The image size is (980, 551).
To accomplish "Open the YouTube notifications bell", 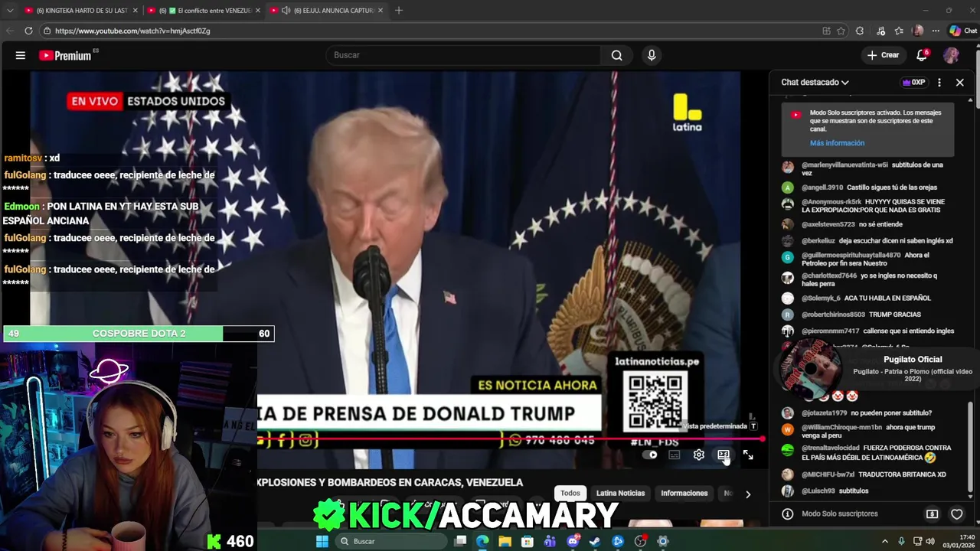I will click(923, 55).
